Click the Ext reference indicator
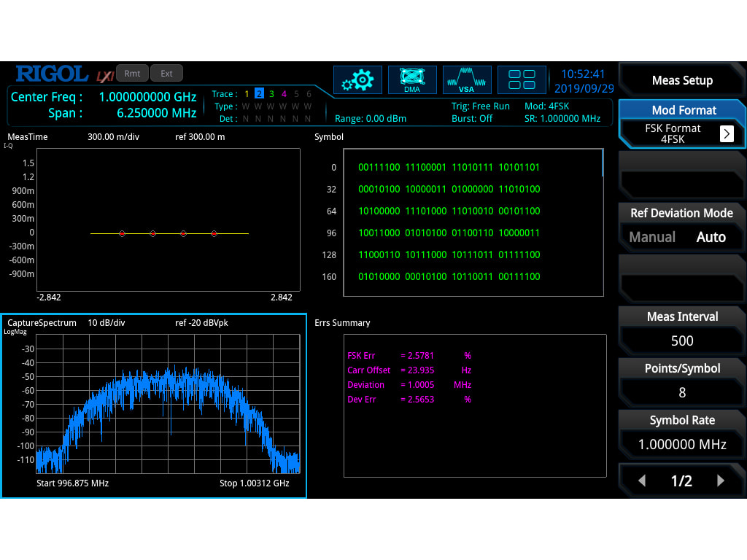 click(167, 73)
